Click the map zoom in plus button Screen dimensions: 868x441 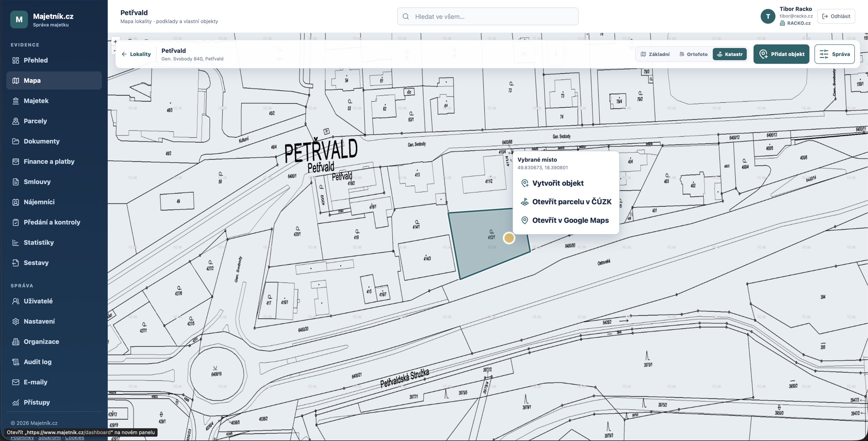tap(115, 42)
